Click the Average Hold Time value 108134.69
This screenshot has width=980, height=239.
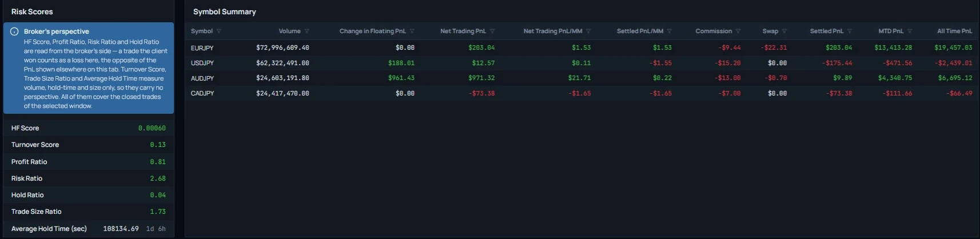click(121, 229)
